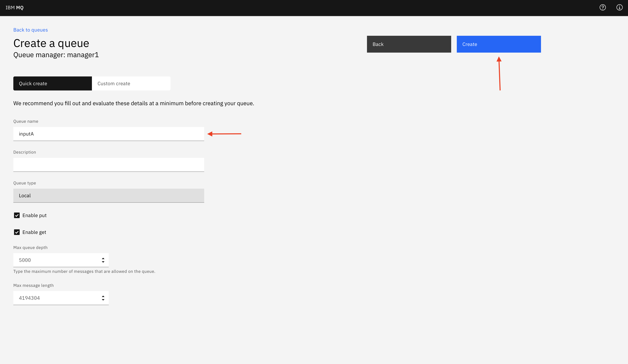Open the Queue type Local dropdown
The width and height of the screenshot is (628, 364).
coord(108,196)
